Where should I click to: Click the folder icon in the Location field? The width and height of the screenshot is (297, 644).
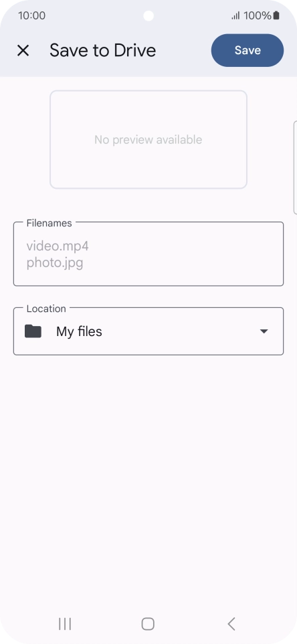[x=33, y=331]
